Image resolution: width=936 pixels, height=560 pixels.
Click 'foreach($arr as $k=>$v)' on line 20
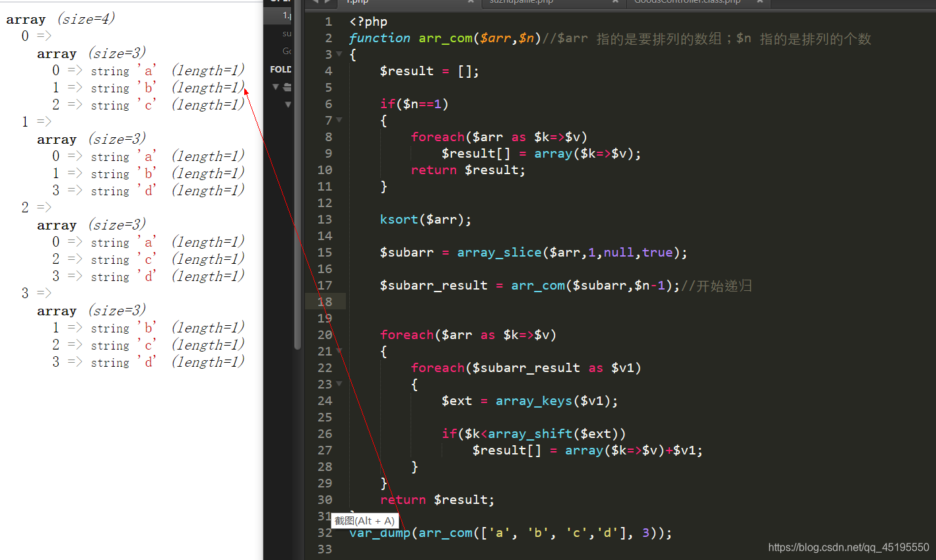click(x=468, y=335)
